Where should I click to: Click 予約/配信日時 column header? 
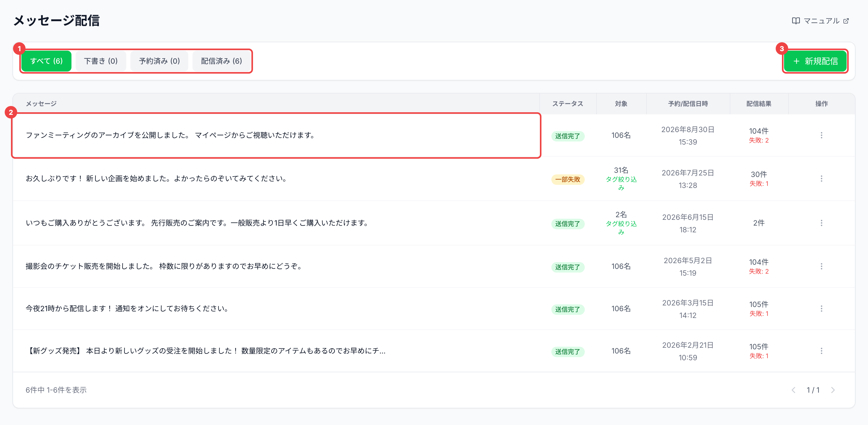688,104
